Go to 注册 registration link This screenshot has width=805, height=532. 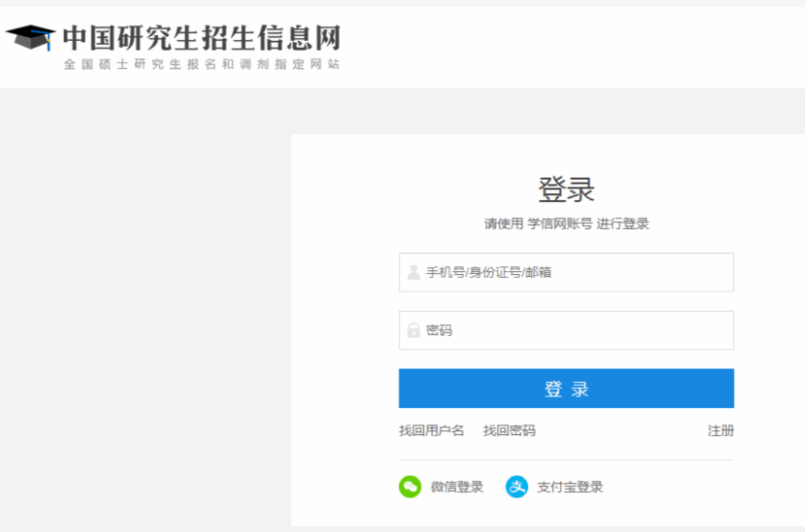click(720, 430)
